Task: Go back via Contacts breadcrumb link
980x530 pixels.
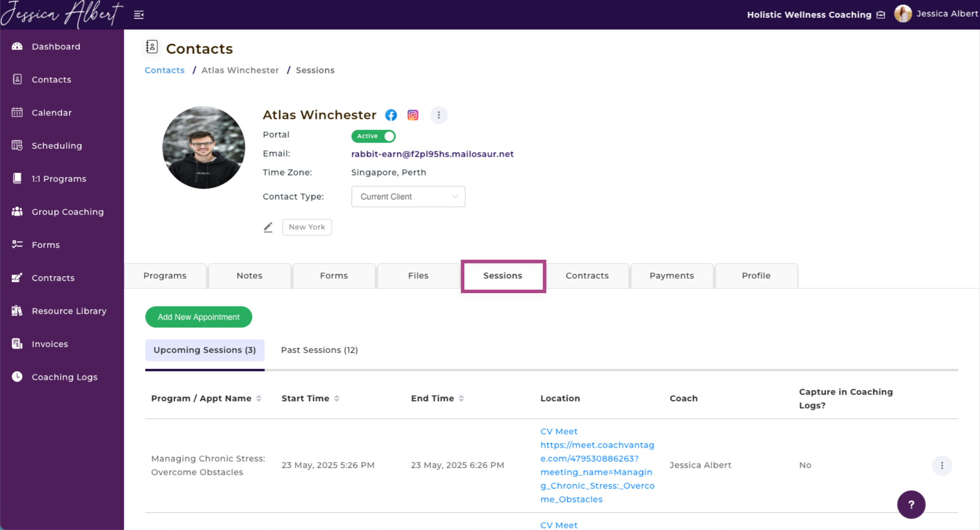Action: (165, 70)
